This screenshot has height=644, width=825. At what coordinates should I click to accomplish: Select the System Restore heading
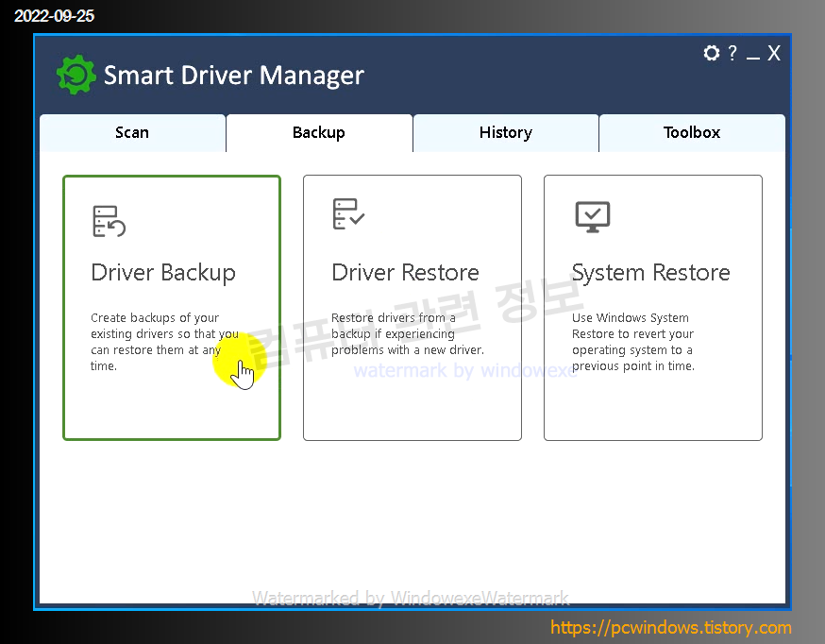[x=651, y=273]
